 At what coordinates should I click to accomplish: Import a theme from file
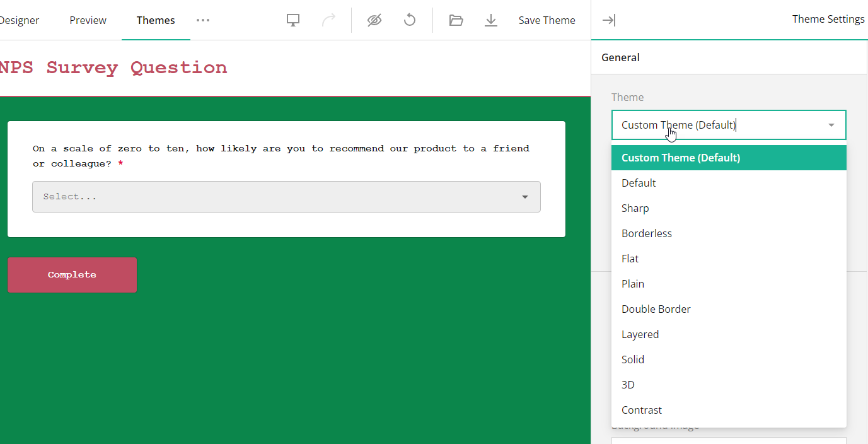click(x=456, y=20)
